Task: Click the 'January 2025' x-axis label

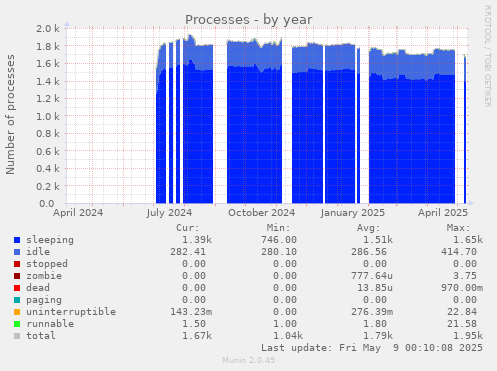Action: 353,213
